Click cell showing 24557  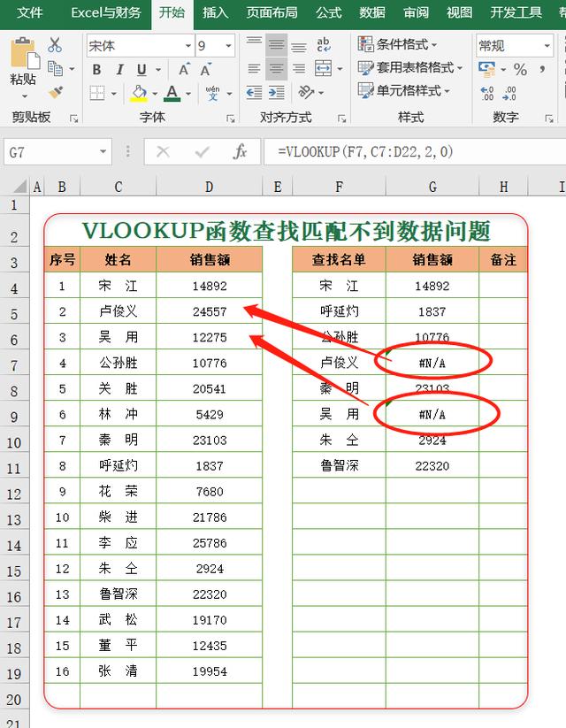point(210,311)
